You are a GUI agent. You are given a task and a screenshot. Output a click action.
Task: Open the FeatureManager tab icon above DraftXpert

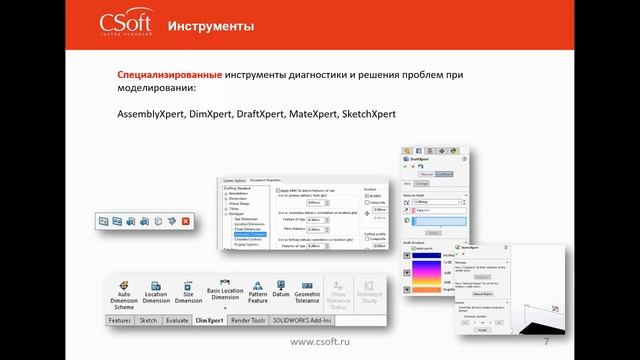(x=407, y=151)
